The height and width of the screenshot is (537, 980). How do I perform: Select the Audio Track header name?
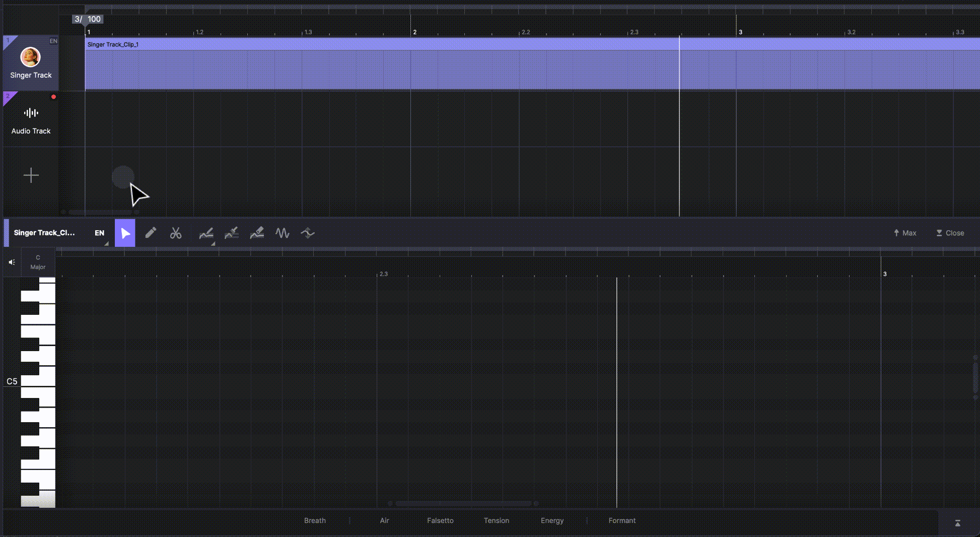31,131
